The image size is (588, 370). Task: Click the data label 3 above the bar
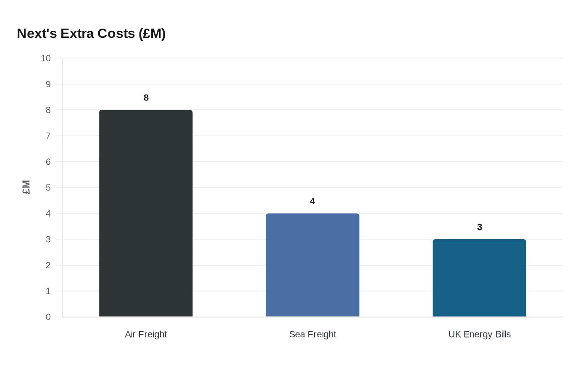tap(480, 227)
